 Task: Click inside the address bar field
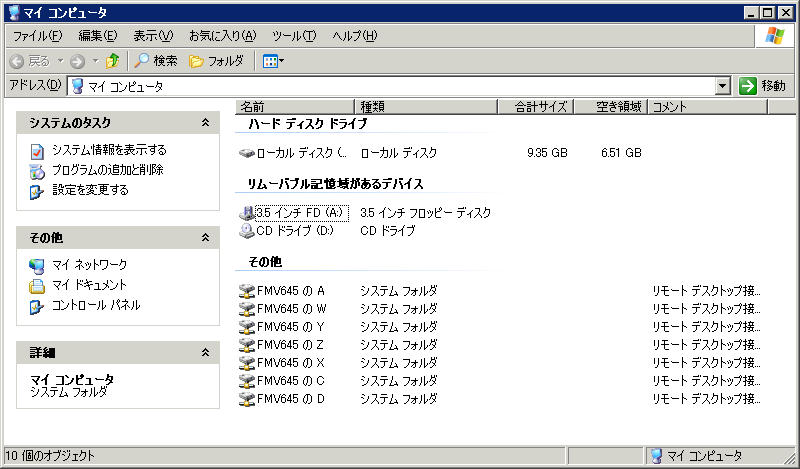391,86
